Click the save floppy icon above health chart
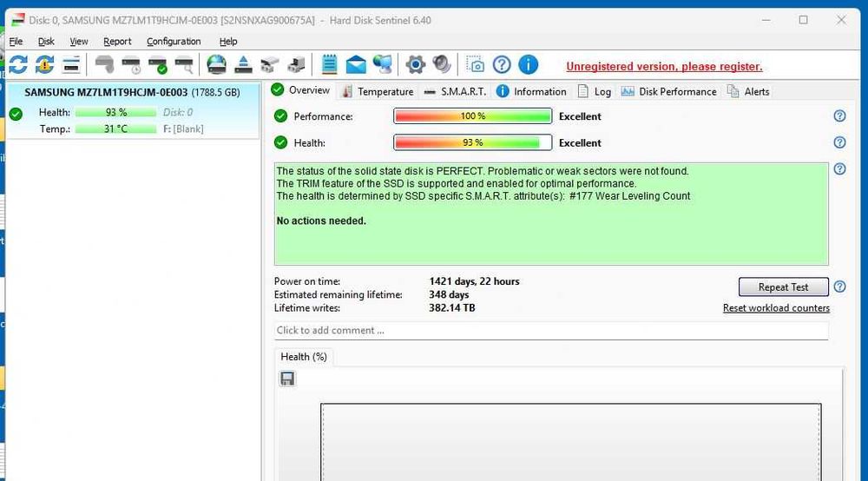868x481 pixels. point(287,379)
